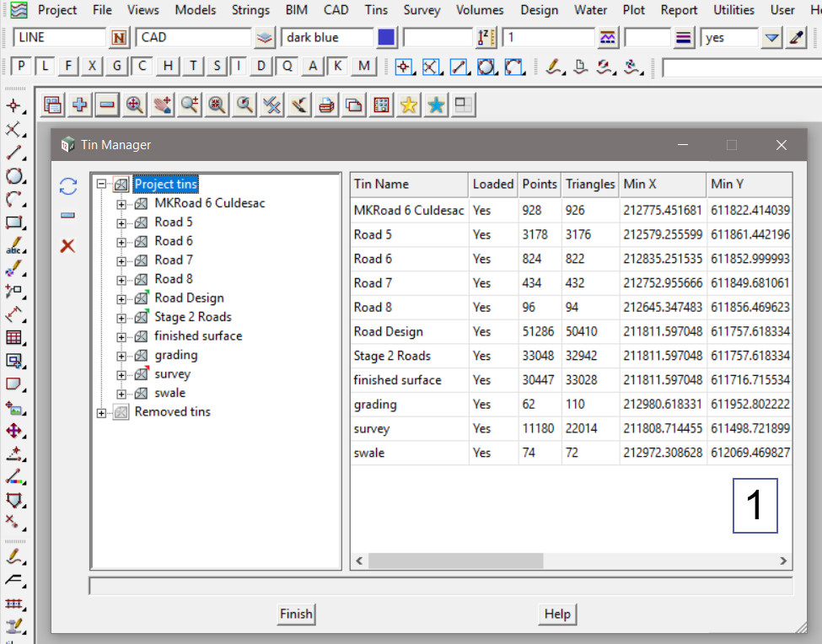Image resolution: width=822 pixels, height=644 pixels.
Task: Toggle the P snap button
Action: [x=21, y=67]
